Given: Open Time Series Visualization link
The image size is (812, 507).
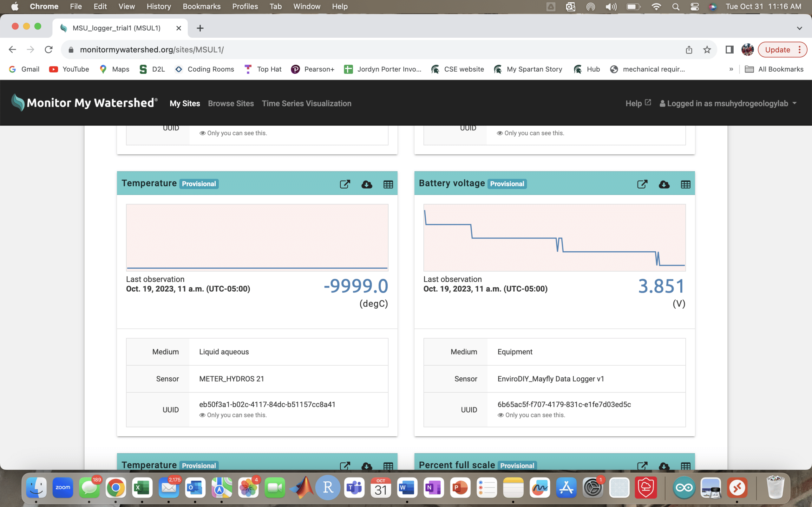Looking at the screenshot, I should coord(306,103).
